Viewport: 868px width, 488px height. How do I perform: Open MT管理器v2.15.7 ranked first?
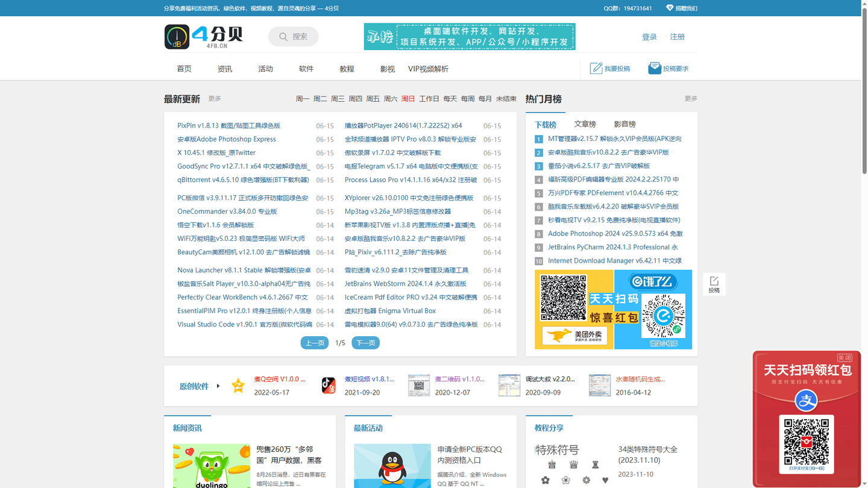[x=615, y=139]
